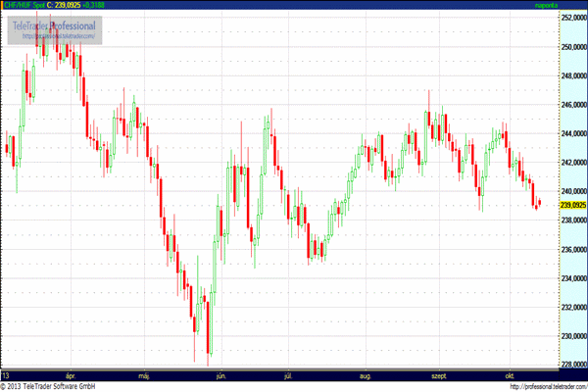
Task: Click the TeleTrader Professional watermark logo
Action: 55,24
